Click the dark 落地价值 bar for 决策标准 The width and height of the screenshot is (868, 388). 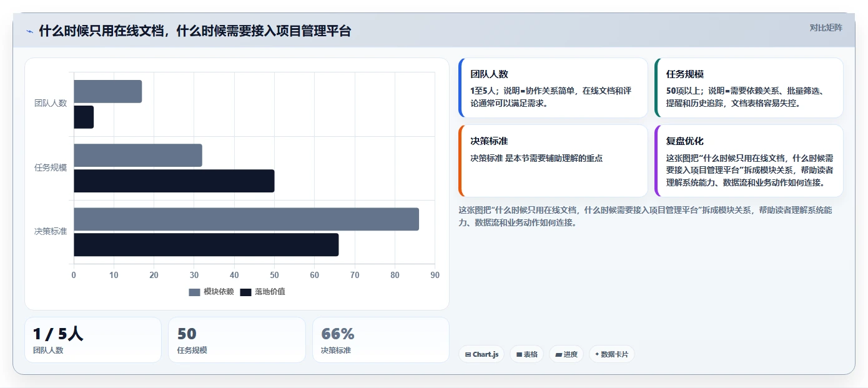(x=206, y=245)
